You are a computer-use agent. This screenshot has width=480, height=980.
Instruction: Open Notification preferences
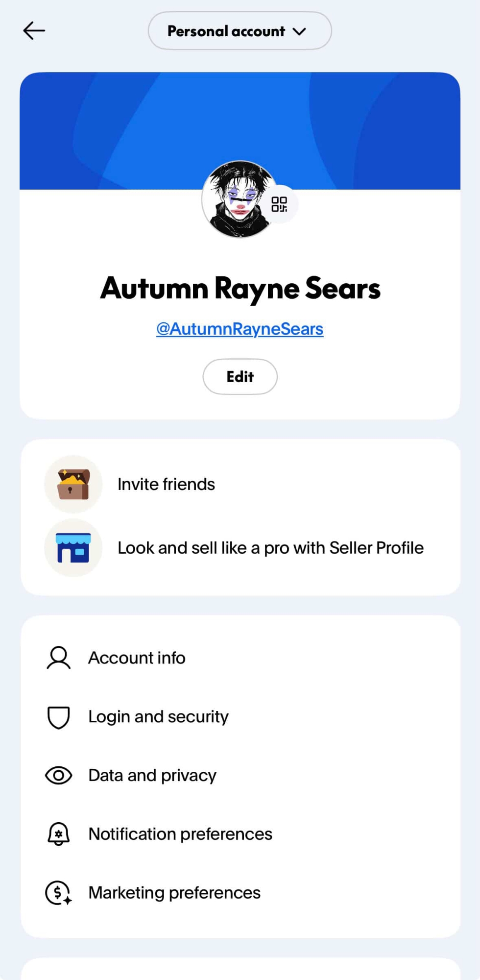[x=180, y=834]
